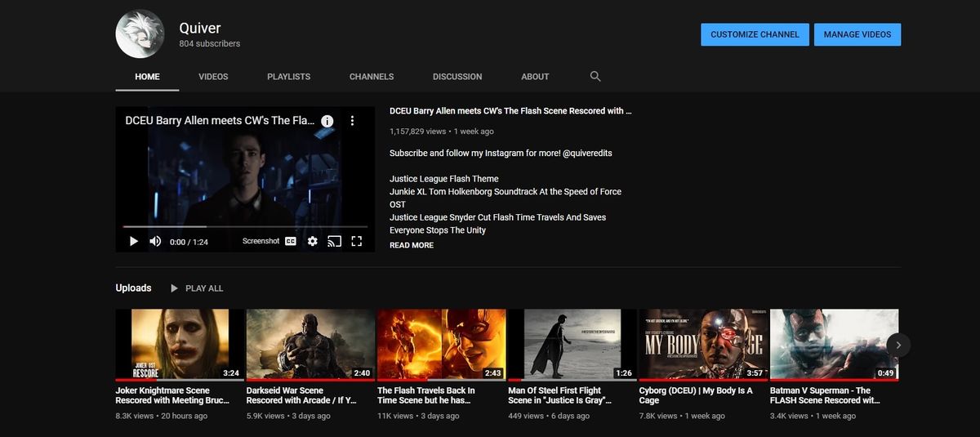The image size is (980, 437).
Task: Seek on the video progress bar
Action: [245, 226]
